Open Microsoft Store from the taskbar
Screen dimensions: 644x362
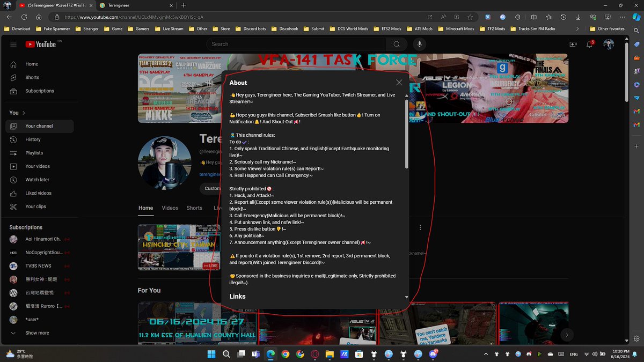coord(358,354)
